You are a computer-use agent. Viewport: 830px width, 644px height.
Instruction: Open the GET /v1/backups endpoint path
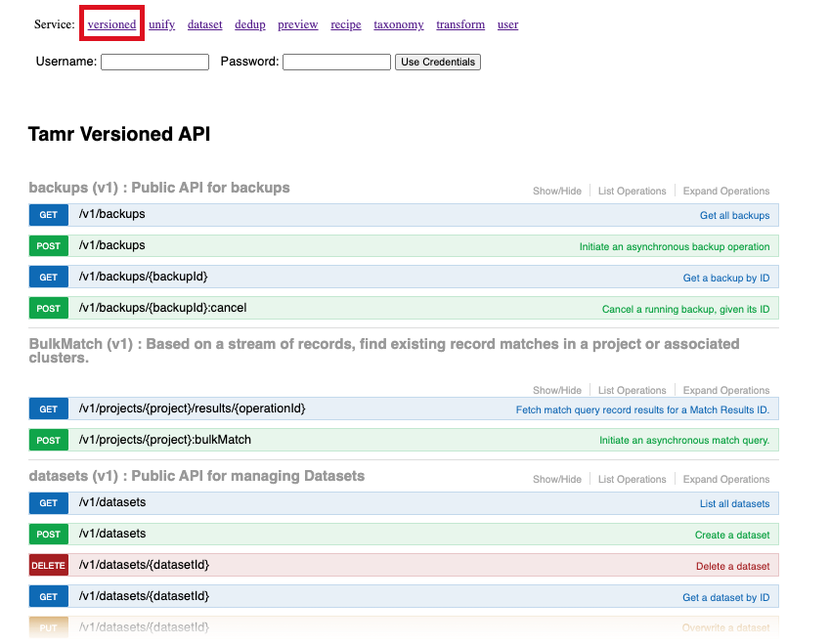(111, 214)
